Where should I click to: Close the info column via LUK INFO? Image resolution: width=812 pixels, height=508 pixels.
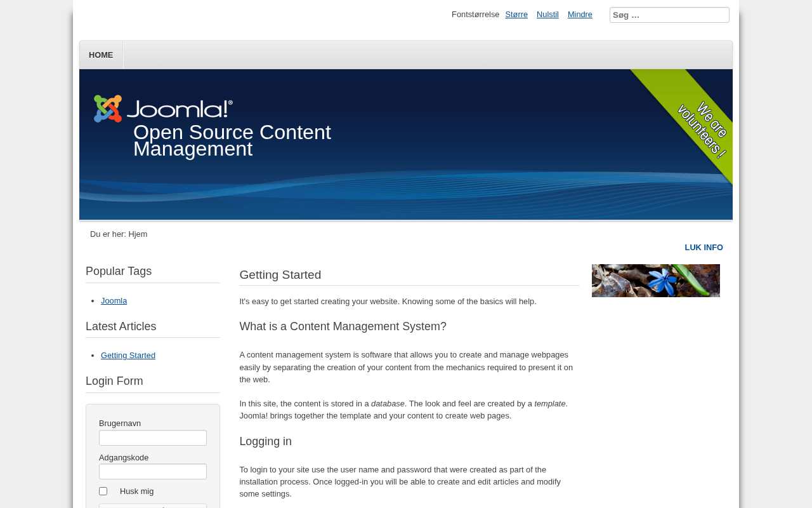(x=704, y=248)
